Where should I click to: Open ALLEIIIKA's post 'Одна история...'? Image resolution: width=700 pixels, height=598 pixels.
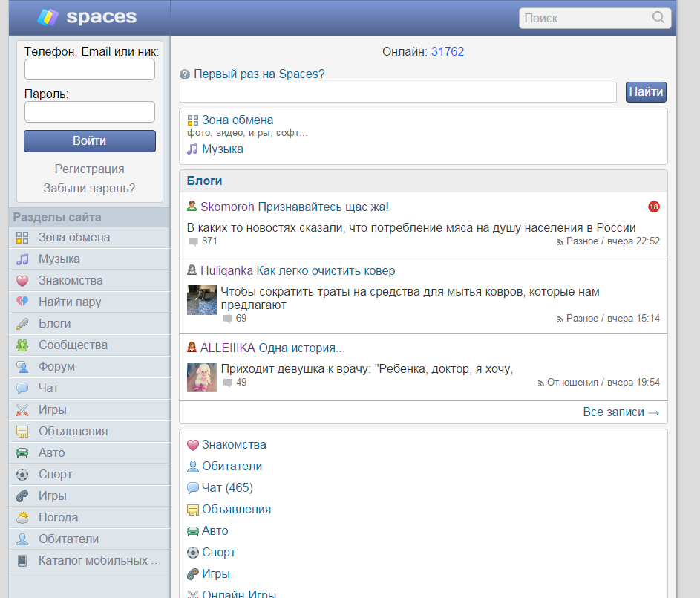click(302, 348)
